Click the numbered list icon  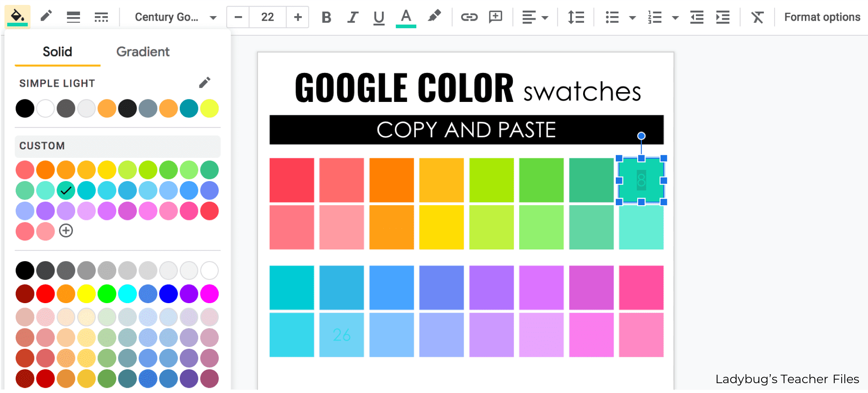click(x=655, y=17)
